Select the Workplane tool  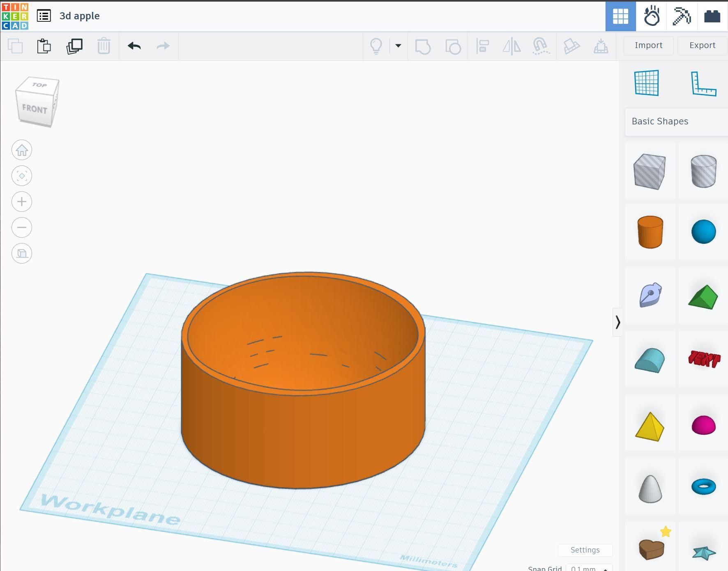coord(647,83)
